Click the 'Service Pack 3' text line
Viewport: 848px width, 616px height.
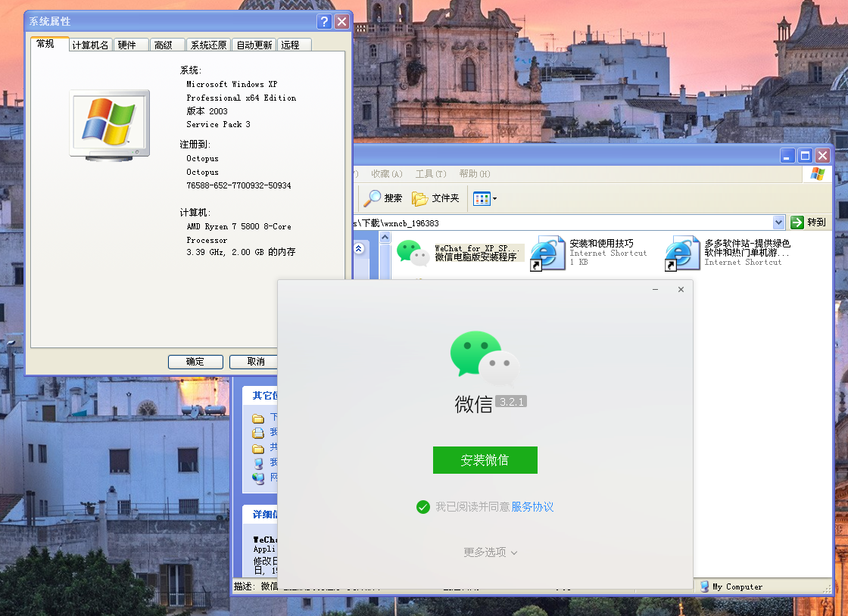(x=219, y=124)
